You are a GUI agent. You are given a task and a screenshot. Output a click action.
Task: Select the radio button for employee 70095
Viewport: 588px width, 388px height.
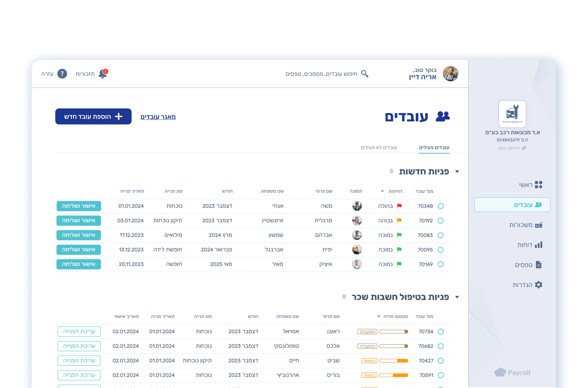[x=441, y=250]
